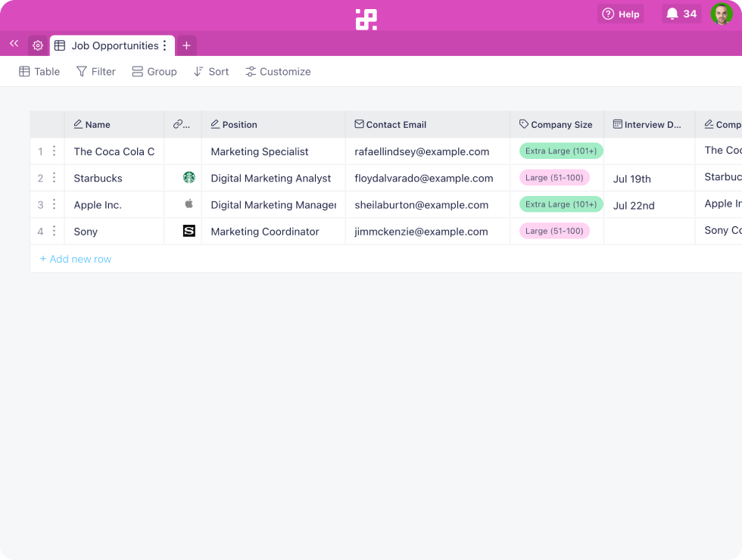Image resolution: width=742 pixels, height=560 pixels.
Task: Select the 'Jul 22nd' interview date cell
Action: click(650, 205)
